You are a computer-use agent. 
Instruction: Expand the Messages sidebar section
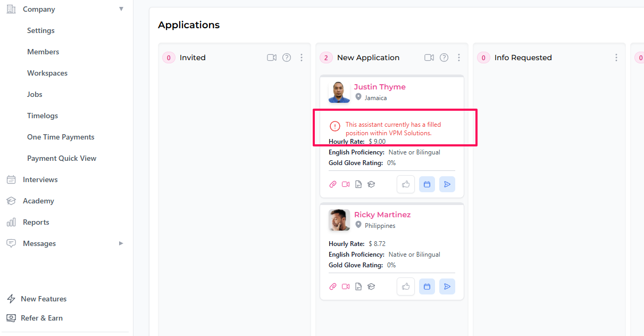coord(121,243)
